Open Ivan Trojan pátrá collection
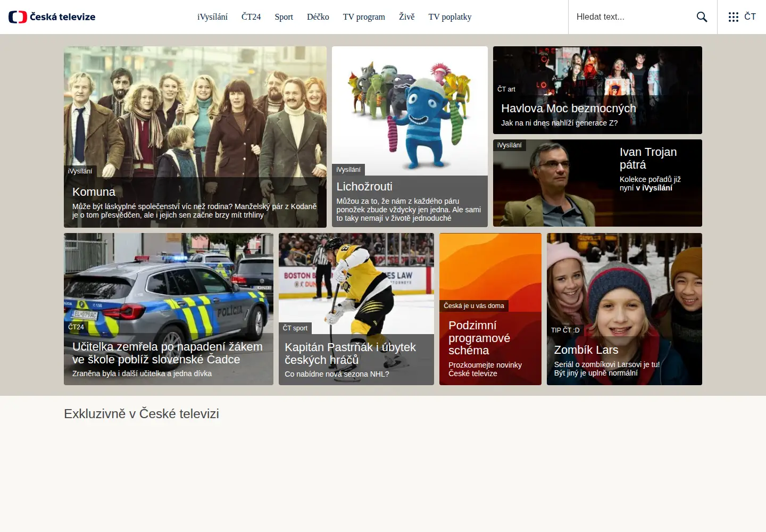 (648, 159)
